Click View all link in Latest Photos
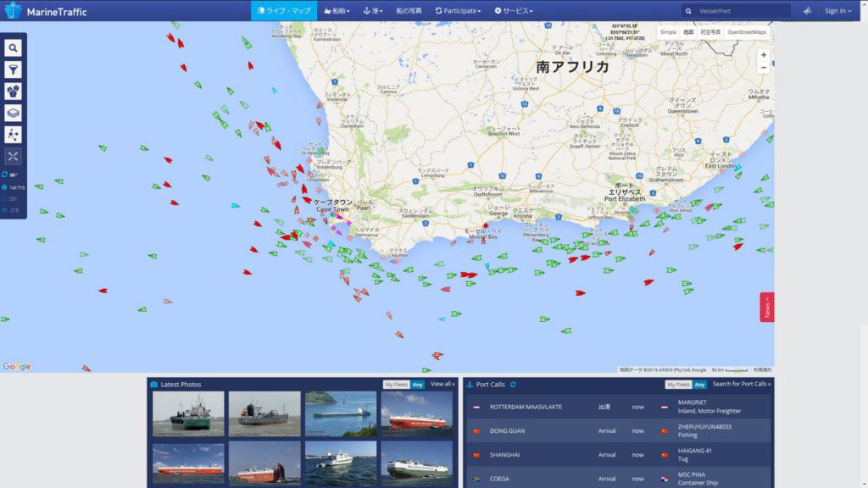The image size is (868, 488). [442, 384]
